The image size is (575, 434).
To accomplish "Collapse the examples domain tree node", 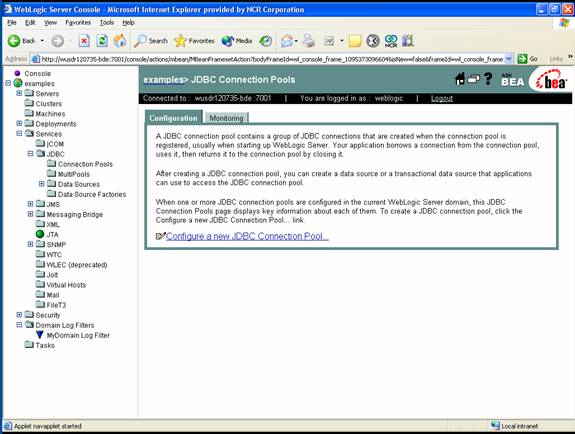I will tap(8, 83).
